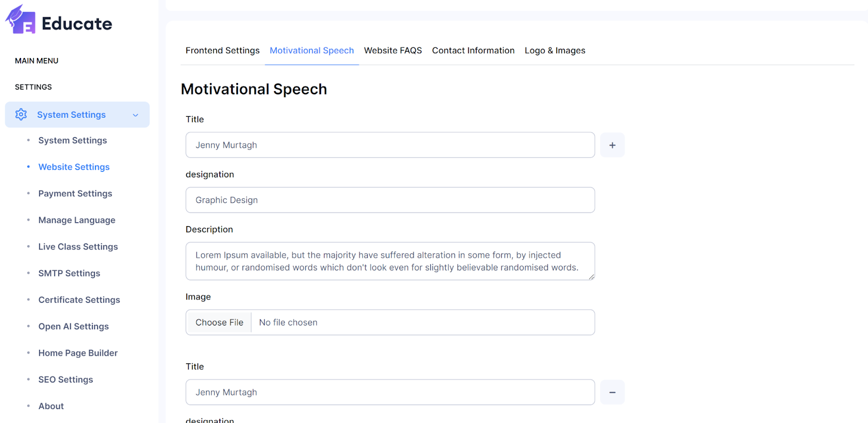
Task: Open Certificate Settings in the sidebar
Action: point(79,300)
